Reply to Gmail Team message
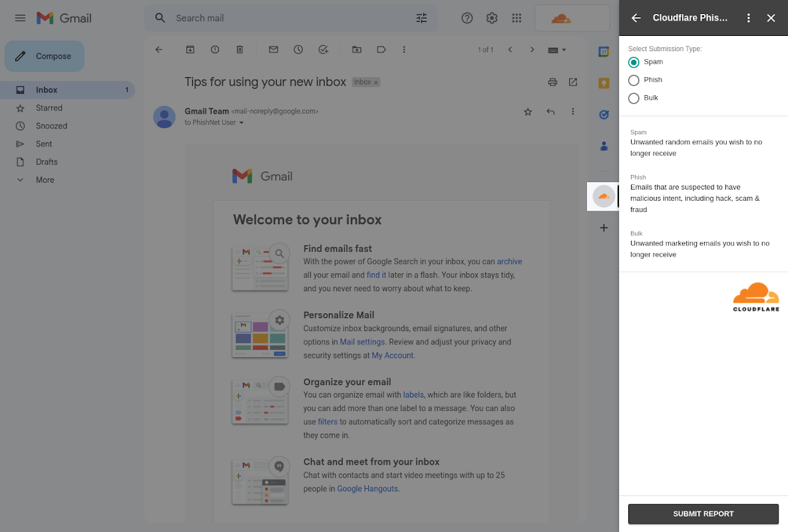Screen dimensions: 788x532 point(551,112)
